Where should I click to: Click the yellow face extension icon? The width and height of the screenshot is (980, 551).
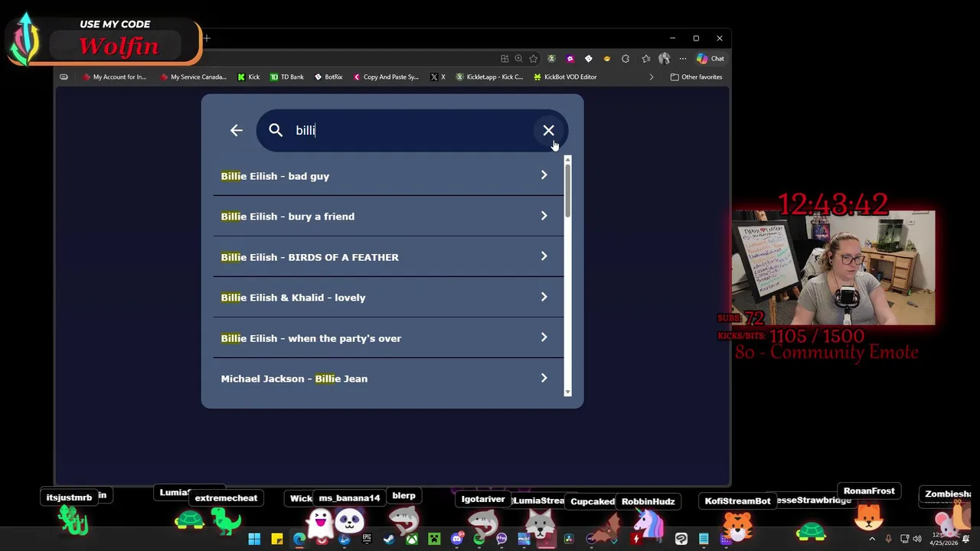tap(607, 58)
